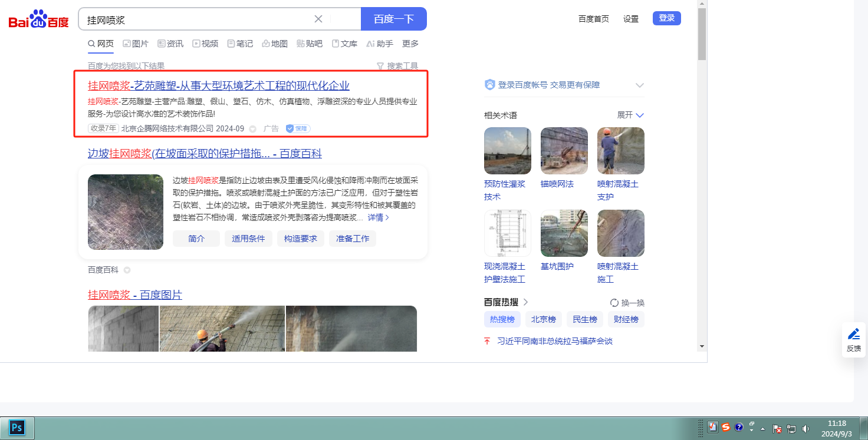Go to the 笔记 tab
Screen dimensions: 868x440
[240, 44]
